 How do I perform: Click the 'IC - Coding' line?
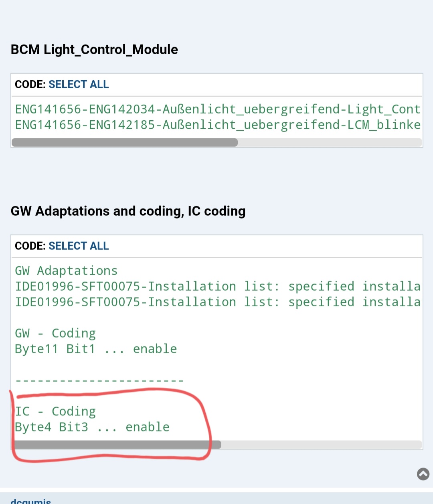click(x=55, y=411)
